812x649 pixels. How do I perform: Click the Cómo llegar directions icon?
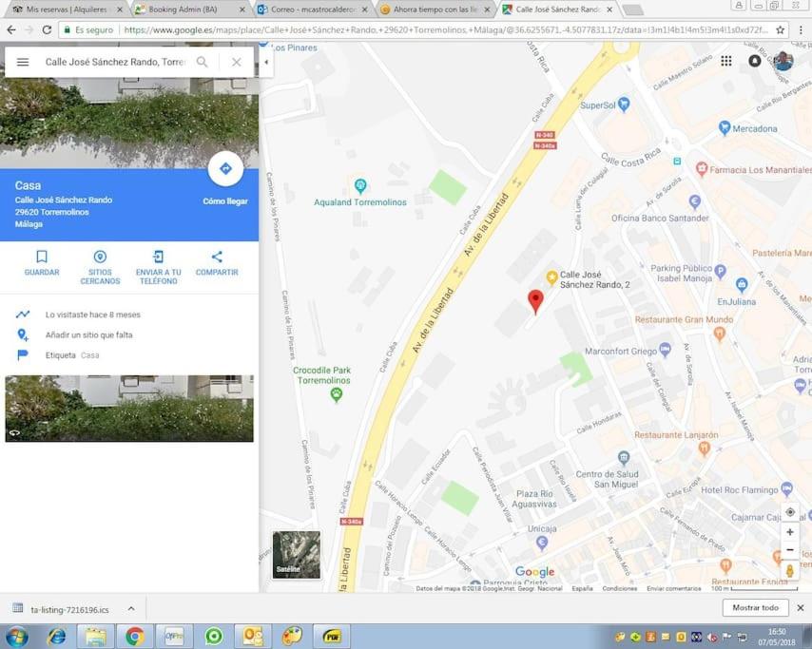(225, 169)
